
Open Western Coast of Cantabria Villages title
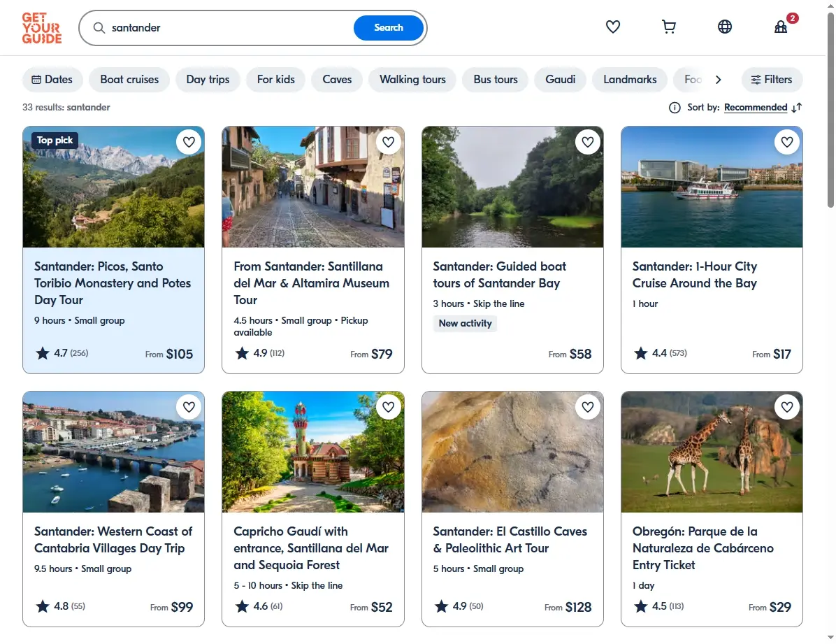tap(113, 540)
